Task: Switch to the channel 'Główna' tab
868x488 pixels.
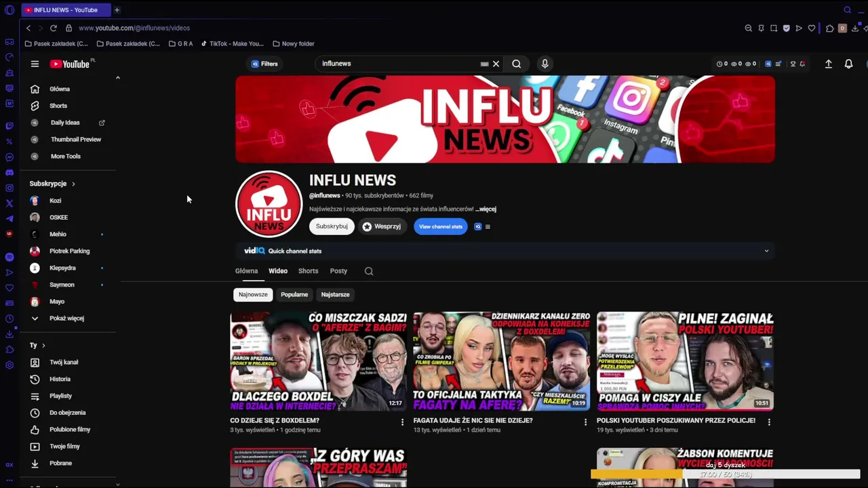Action: [x=246, y=271]
